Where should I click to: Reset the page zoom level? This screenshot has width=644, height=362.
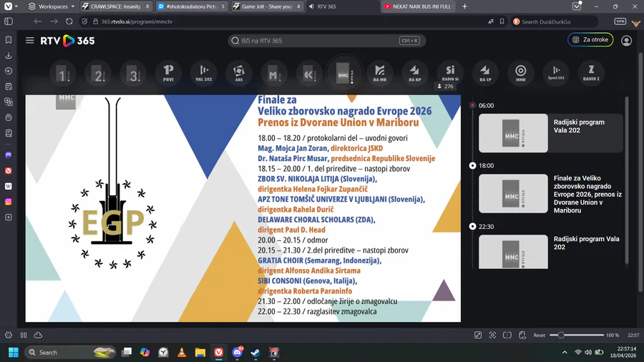[x=539, y=336]
